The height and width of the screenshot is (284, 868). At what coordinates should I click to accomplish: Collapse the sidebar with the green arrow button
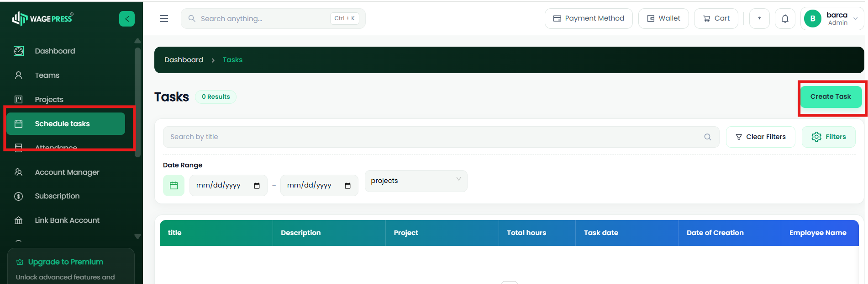click(127, 19)
